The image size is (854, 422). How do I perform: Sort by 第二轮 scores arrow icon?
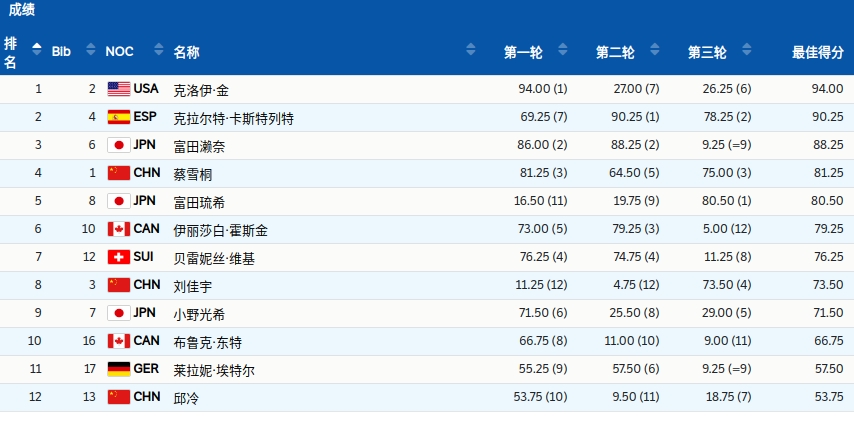point(655,49)
